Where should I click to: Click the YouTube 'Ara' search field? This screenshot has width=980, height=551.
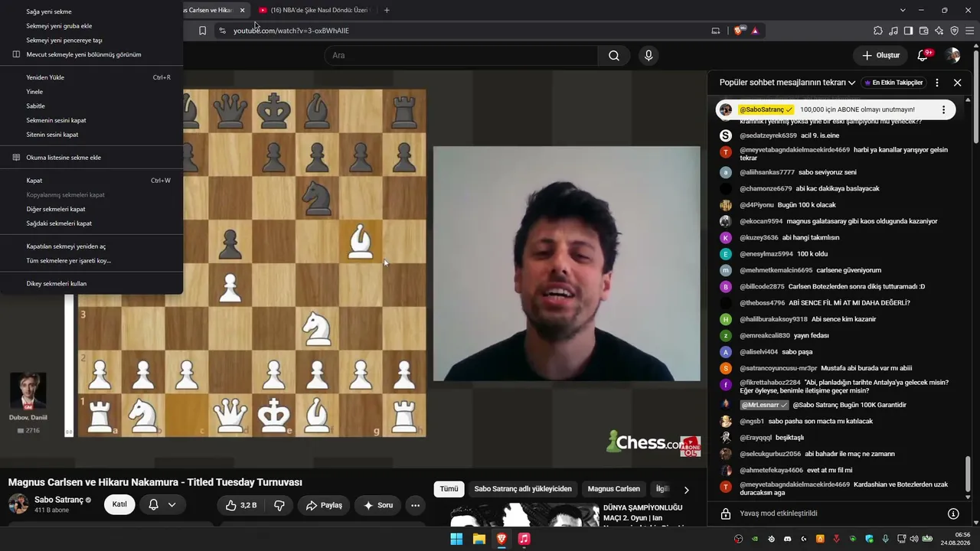tap(461, 55)
